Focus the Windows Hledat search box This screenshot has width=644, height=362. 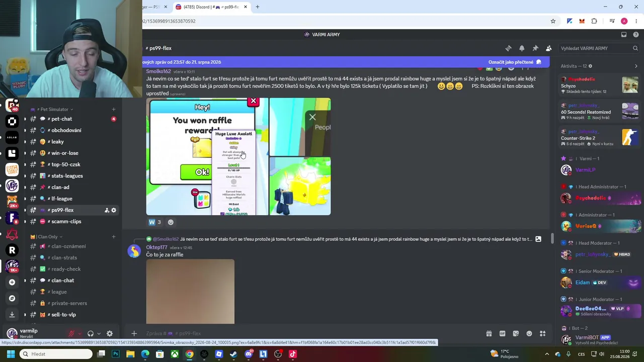click(x=56, y=354)
